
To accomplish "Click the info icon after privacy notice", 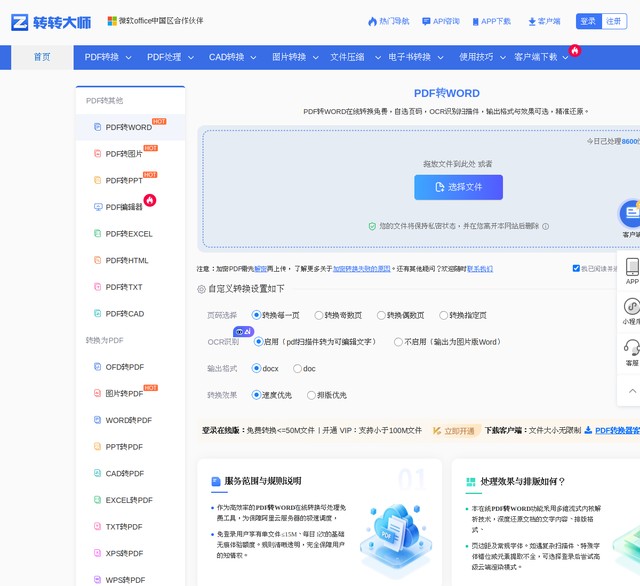I will [x=545, y=226].
